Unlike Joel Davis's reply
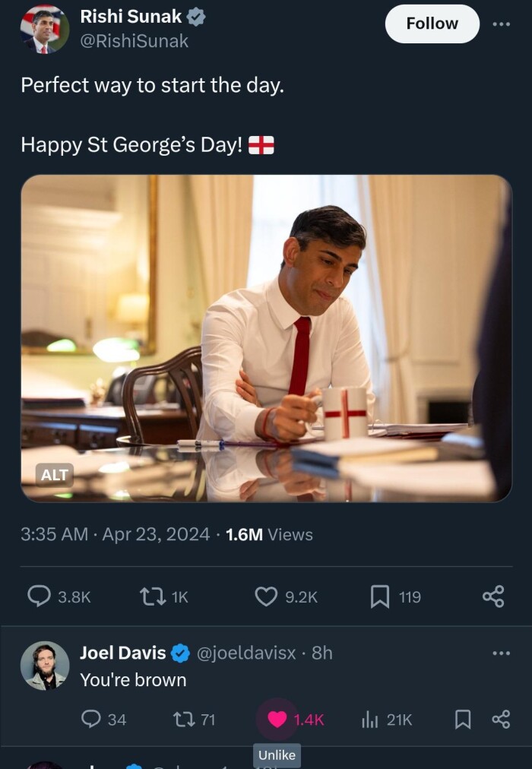532x769 pixels. point(277,719)
